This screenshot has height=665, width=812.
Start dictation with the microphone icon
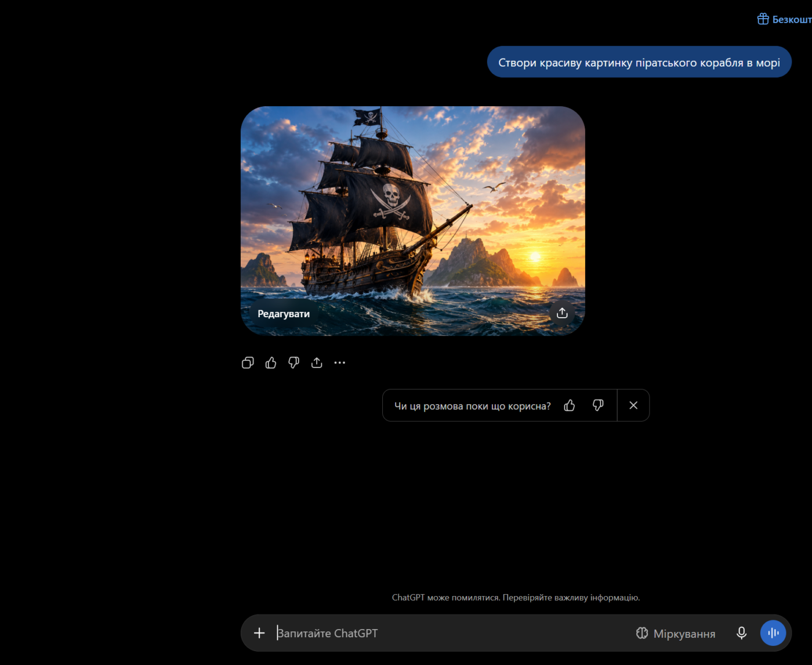point(741,633)
